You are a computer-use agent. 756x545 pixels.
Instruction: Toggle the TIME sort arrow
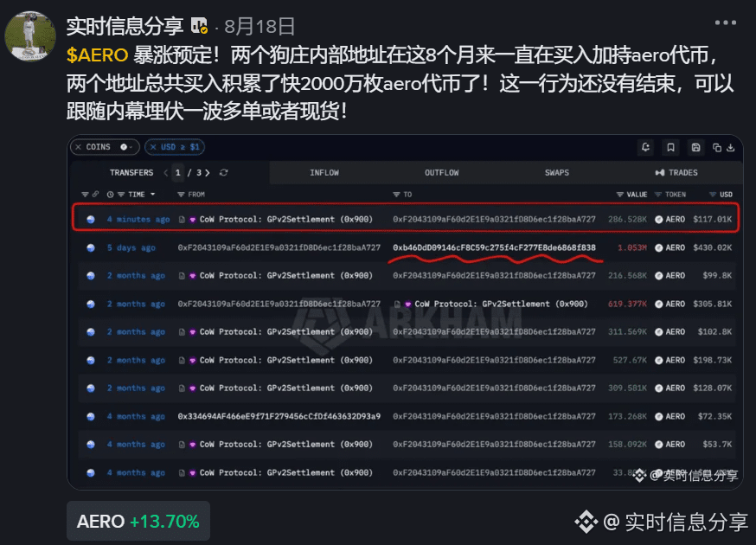[x=153, y=195]
